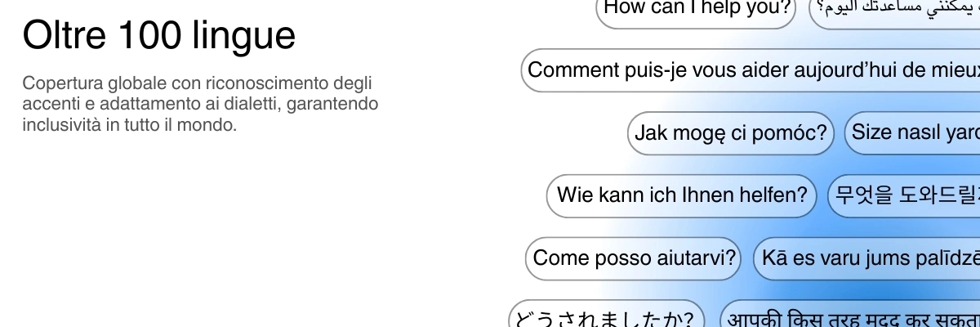980x327 pixels.
Task: Select the Polish "Jak mogę ci pomóc?" bubble
Action: pyautogui.click(x=731, y=133)
